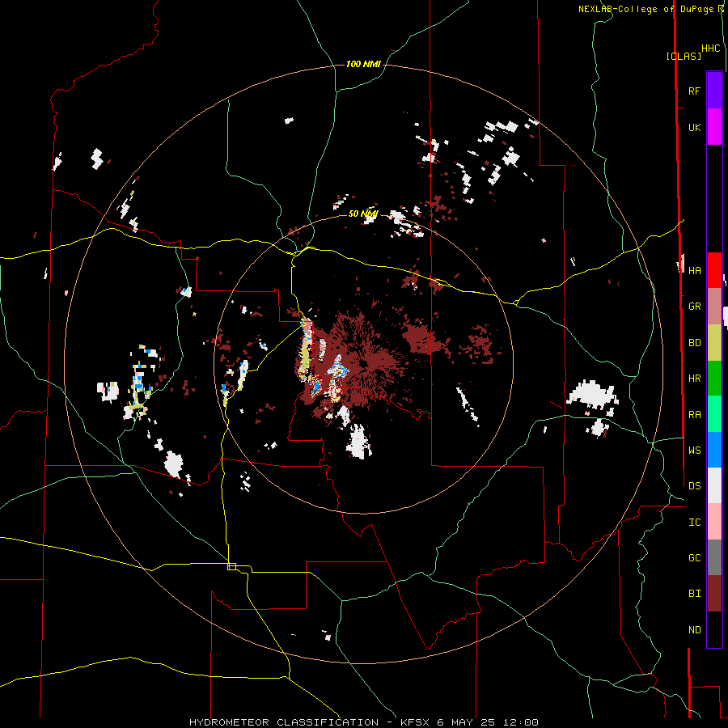Click the radar site center point
728x728 pixels.
pos(365,363)
